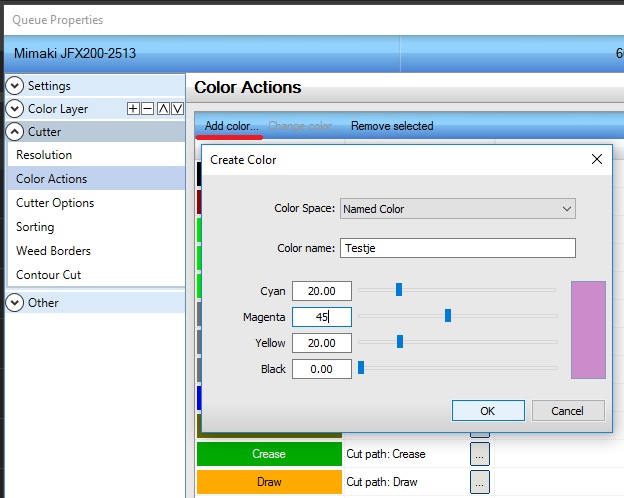Click the Color name field

(458, 248)
